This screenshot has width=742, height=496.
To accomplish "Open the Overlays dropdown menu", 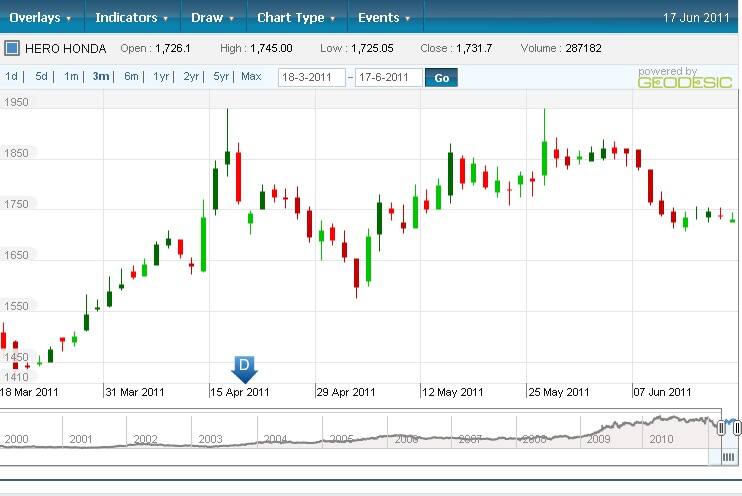I will [x=40, y=17].
